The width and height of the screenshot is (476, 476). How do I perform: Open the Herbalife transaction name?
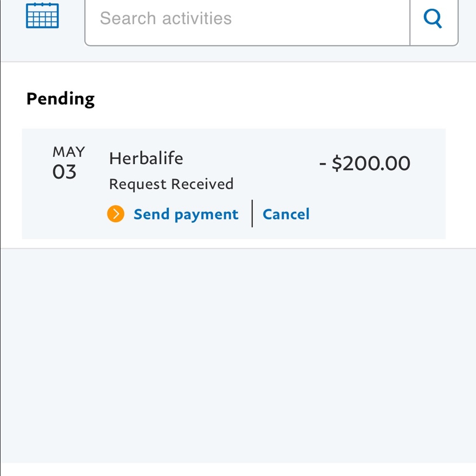coord(146,158)
